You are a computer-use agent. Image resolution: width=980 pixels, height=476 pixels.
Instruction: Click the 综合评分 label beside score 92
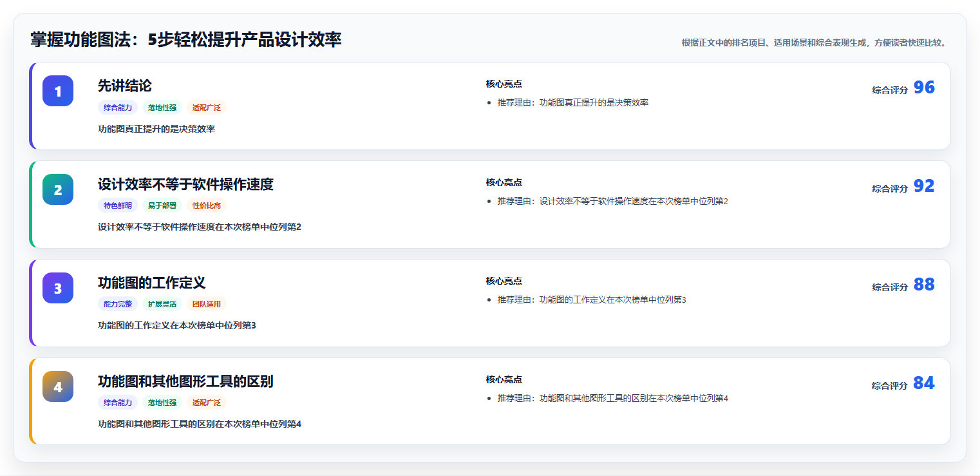click(890, 189)
